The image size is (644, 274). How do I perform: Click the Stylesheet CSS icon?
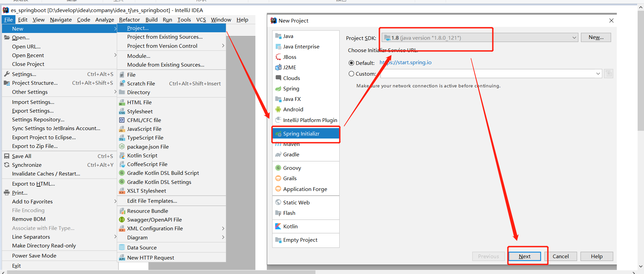pyautogui.click(x=122, y=111)
